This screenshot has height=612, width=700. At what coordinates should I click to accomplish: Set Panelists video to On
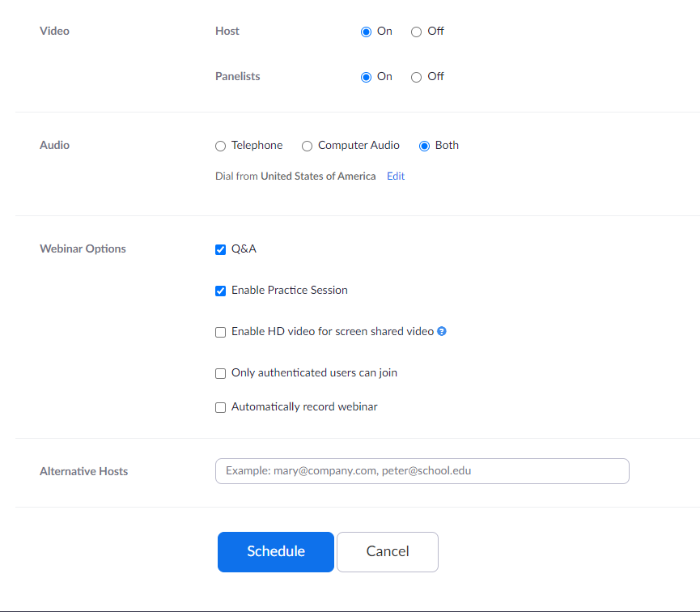366,78
